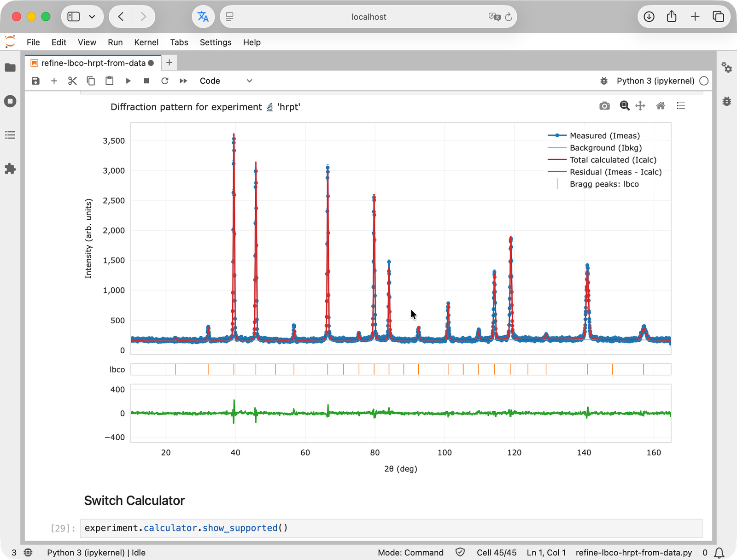The width and height of the screenshot is (737, 560).
Task: Toggle the Residual (Imeas - Icalc) trace
Action: [605, 172]
